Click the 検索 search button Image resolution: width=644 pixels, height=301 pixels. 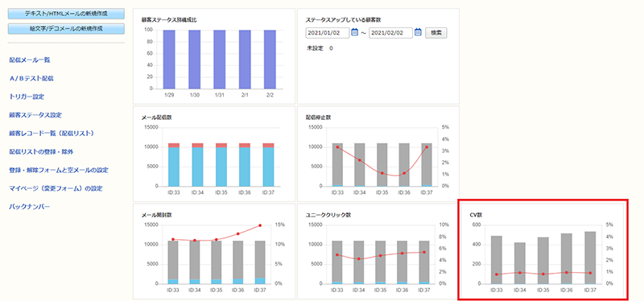[436, 33]
